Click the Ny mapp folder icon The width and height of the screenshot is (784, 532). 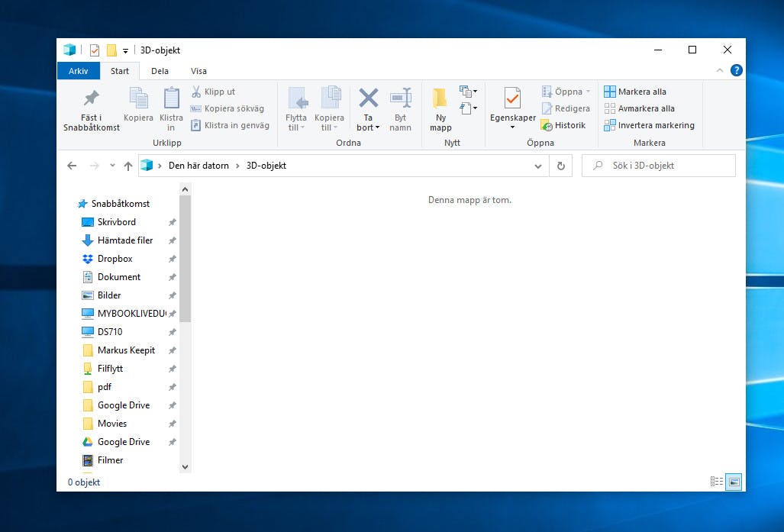pyautogui.click(x=440, y=99)
